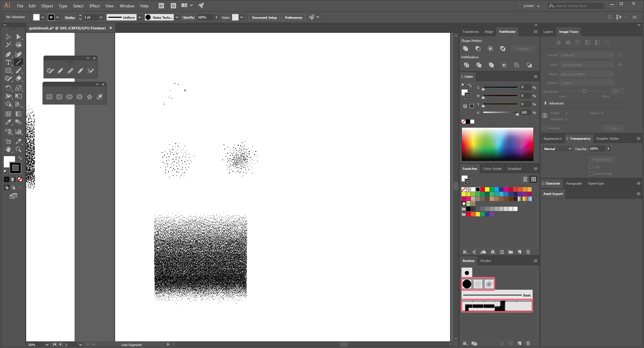Pick the Star shape in floating panel

tap(90, 97)
